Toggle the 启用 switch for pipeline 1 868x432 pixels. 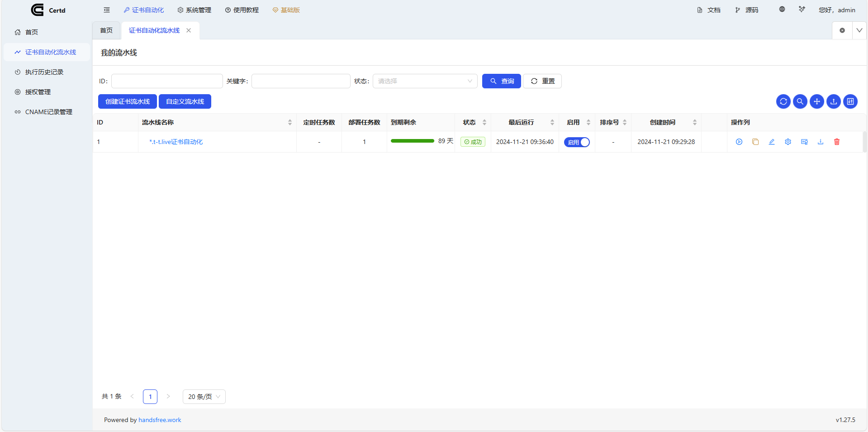[x=577, y=142]
